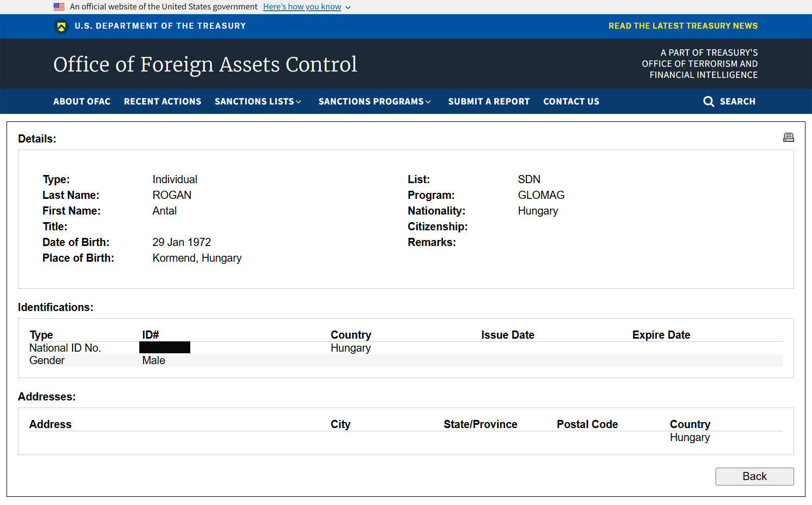Image resolution: width=812 pixels, height=505 pixels.
Task: Open the About OFAC menu
Action: 82,101
